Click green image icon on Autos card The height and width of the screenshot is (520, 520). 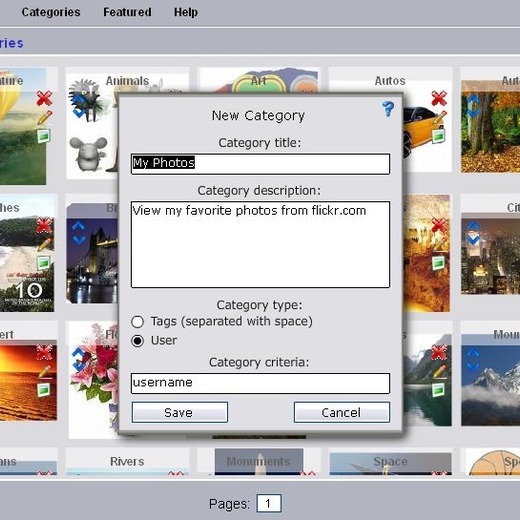click(439, 136)
